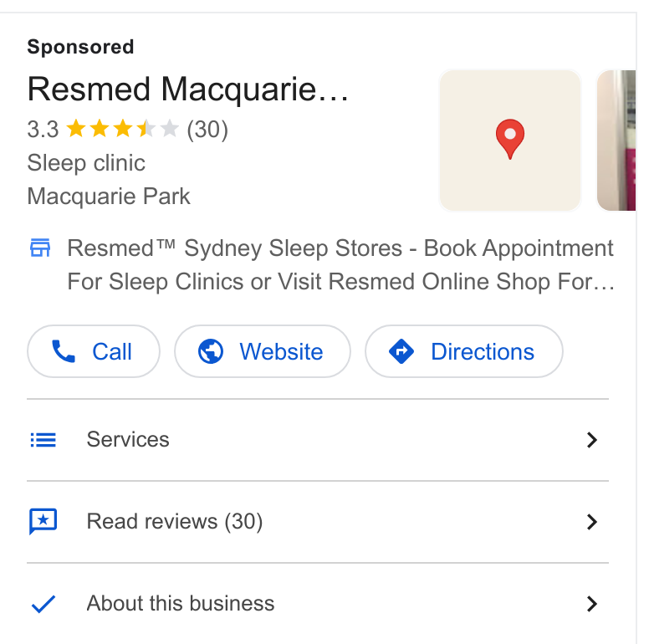Image resolution: width=649 pixels, height=644 pixels.
Task: Click the star rating with 30 reviews
Action: (x=127, y=129)
